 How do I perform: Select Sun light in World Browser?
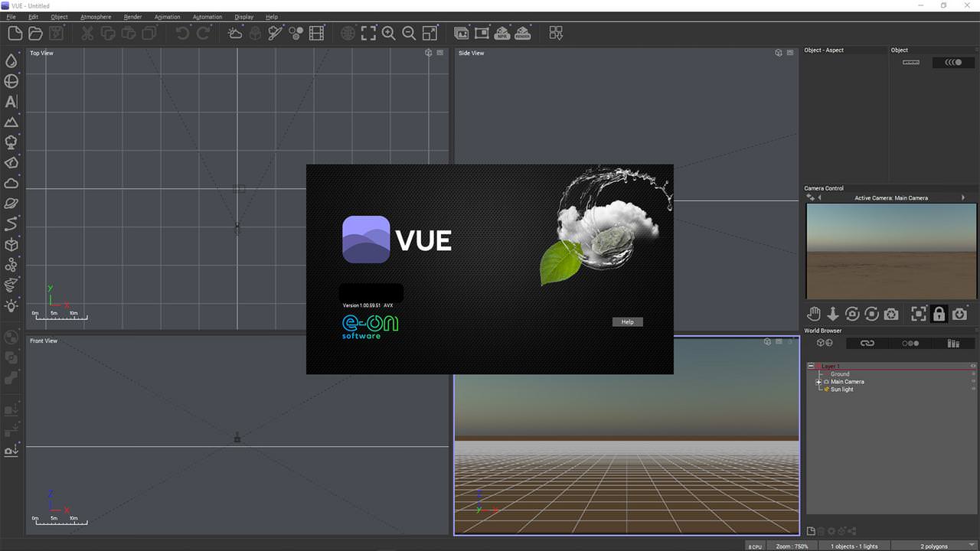pos(841,390)
